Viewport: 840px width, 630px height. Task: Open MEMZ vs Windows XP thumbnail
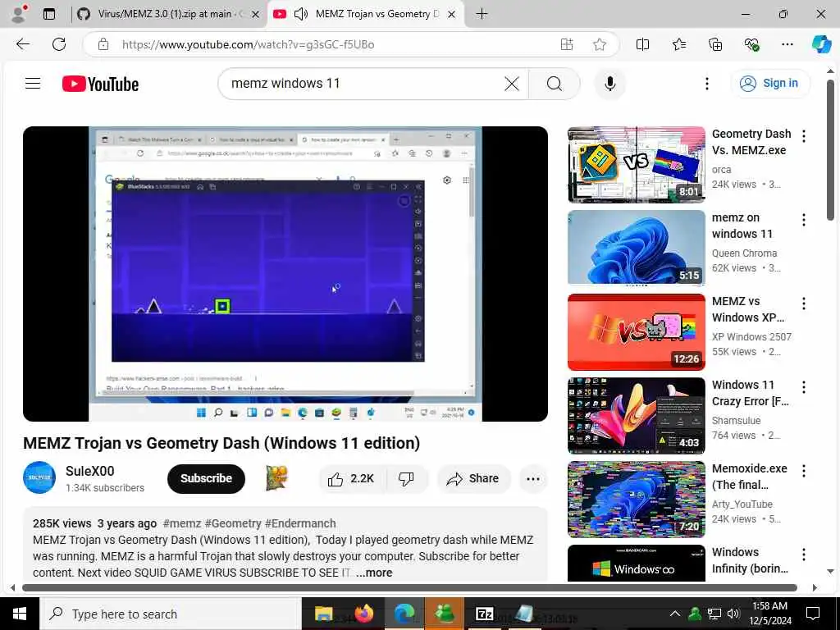637,332
